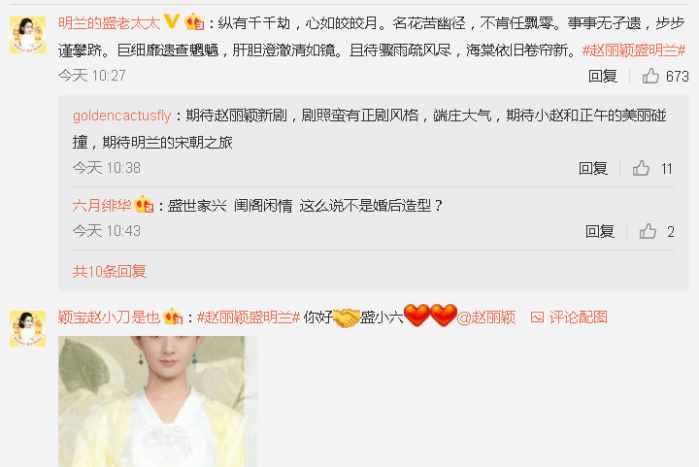Open 明兰的盛老太太's avatar
Image resolution: width=699 pixels, height=467 pixels.
(28, 35)
